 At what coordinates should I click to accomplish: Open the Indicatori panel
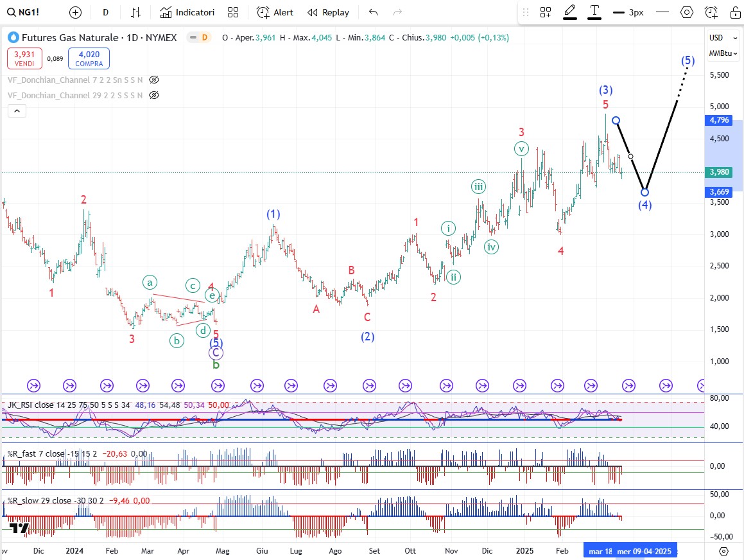(187, 12)
